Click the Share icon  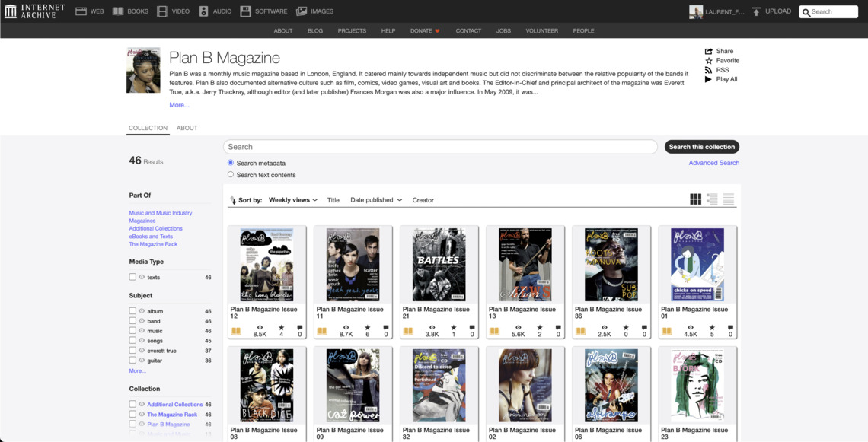[x=709, y=52]
